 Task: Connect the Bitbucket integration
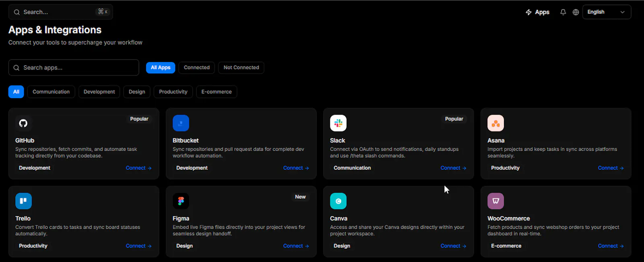[296, 168]
